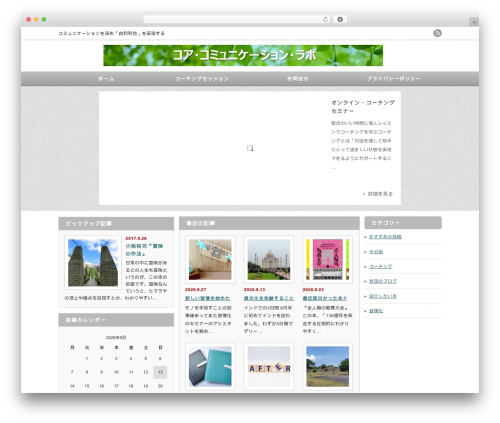Click the tagline text at page top

point(112,33)
